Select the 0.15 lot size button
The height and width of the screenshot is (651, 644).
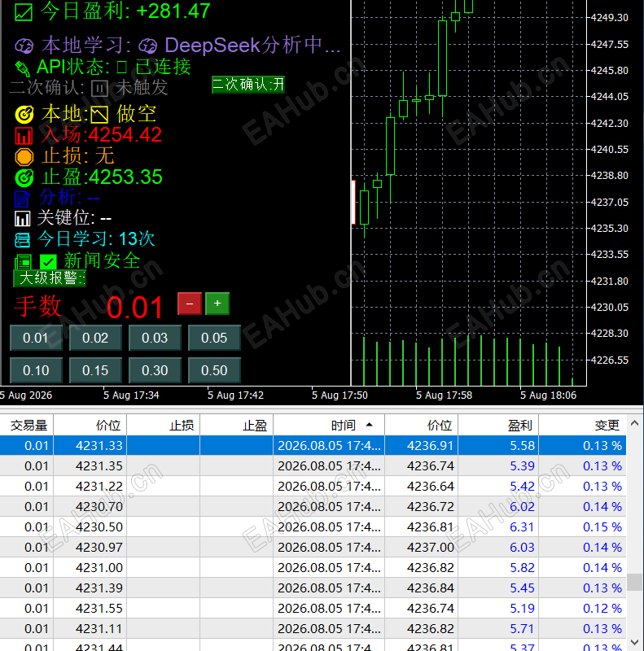pyautogui.click(x=95, y=370)
